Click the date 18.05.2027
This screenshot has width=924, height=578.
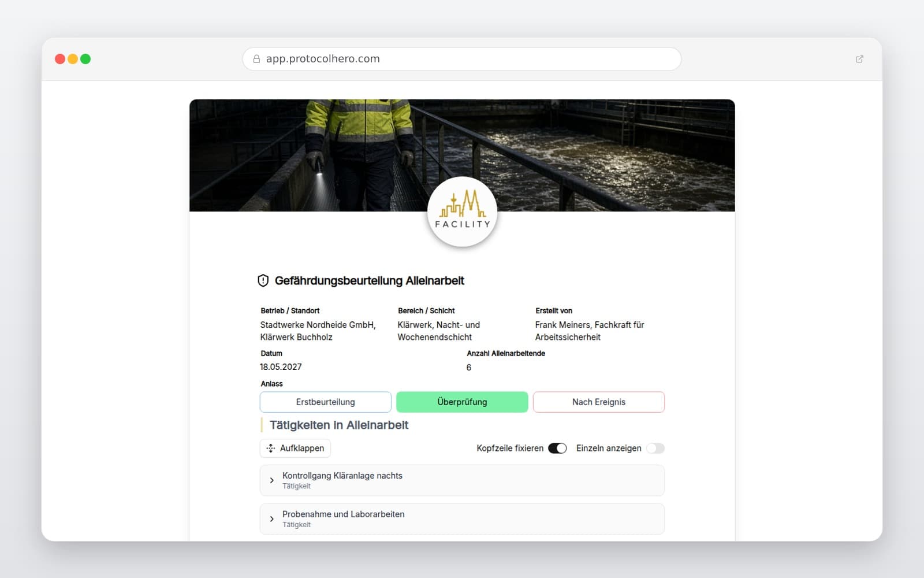pos(281,367)
